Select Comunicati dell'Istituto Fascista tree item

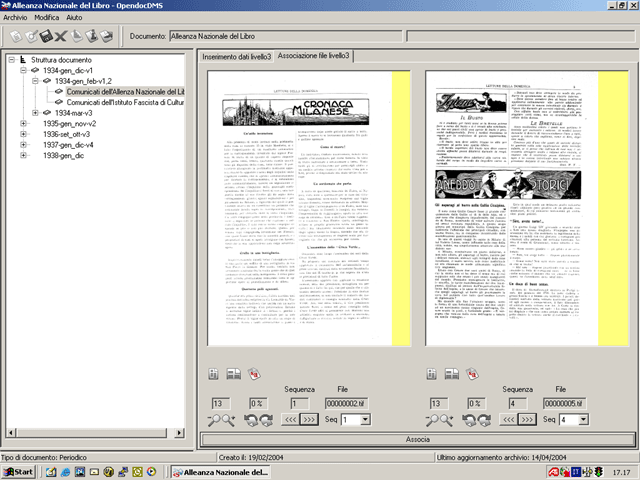point(125,102)
